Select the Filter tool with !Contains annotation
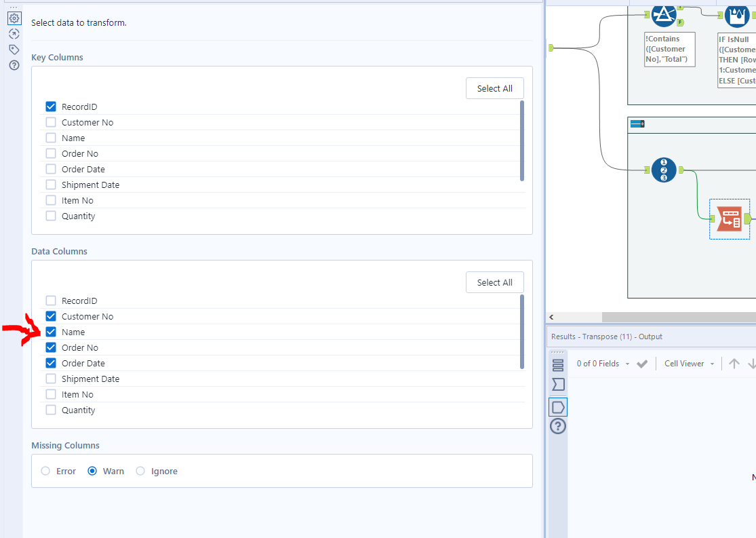This screenshot has height=538, width=756. tap(664, 15)
